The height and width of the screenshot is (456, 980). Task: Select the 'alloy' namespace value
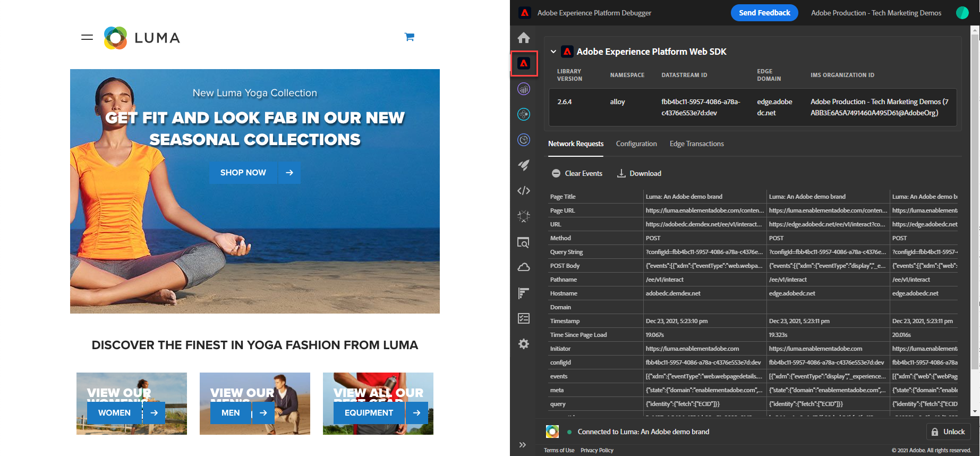(617, 102)
